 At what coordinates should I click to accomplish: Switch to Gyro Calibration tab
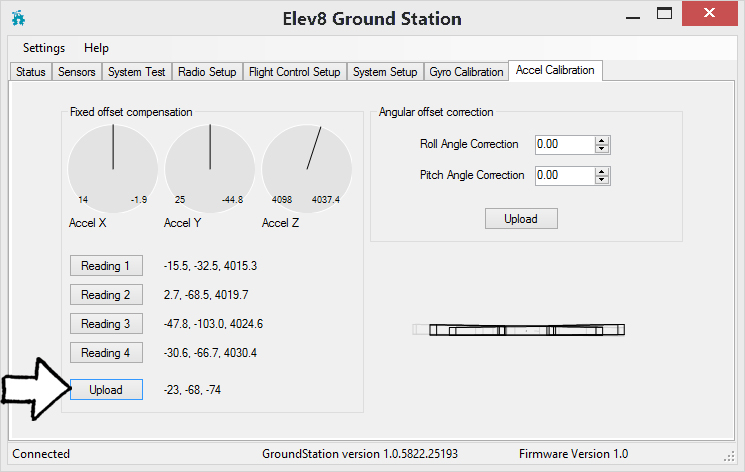[x=466, y=72]
